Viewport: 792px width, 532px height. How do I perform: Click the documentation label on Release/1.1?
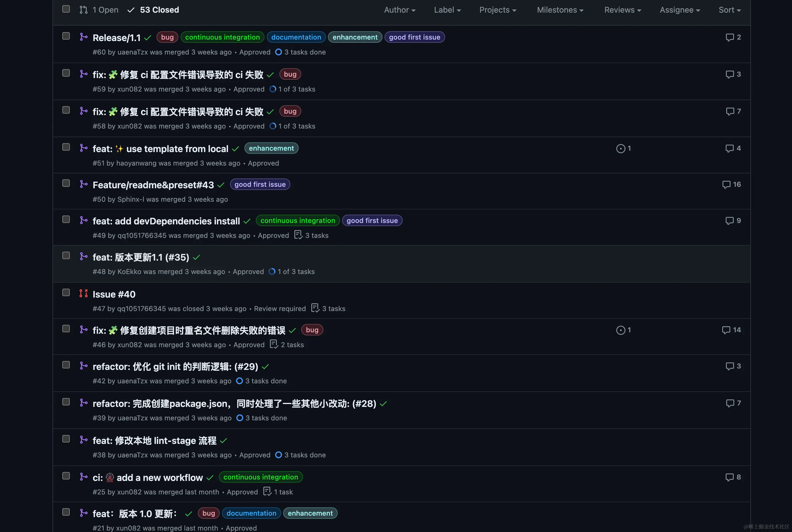[296, 37]
